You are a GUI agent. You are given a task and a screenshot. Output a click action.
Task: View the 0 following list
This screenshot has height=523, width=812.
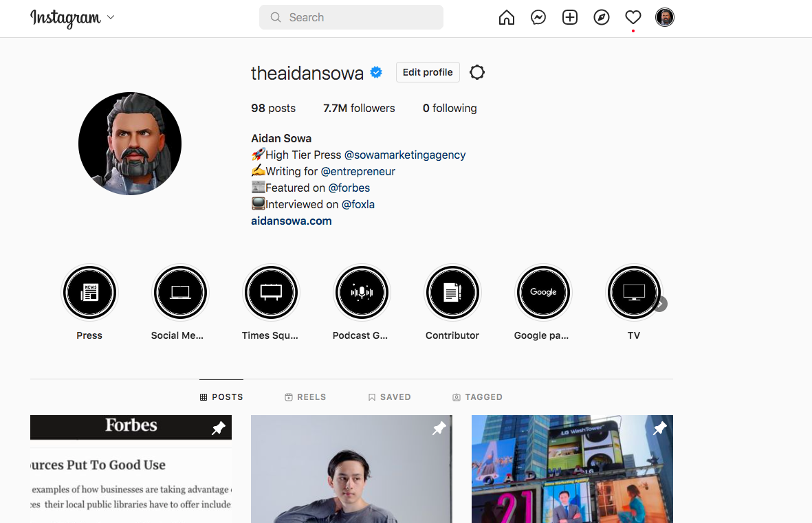click(450, 108)
